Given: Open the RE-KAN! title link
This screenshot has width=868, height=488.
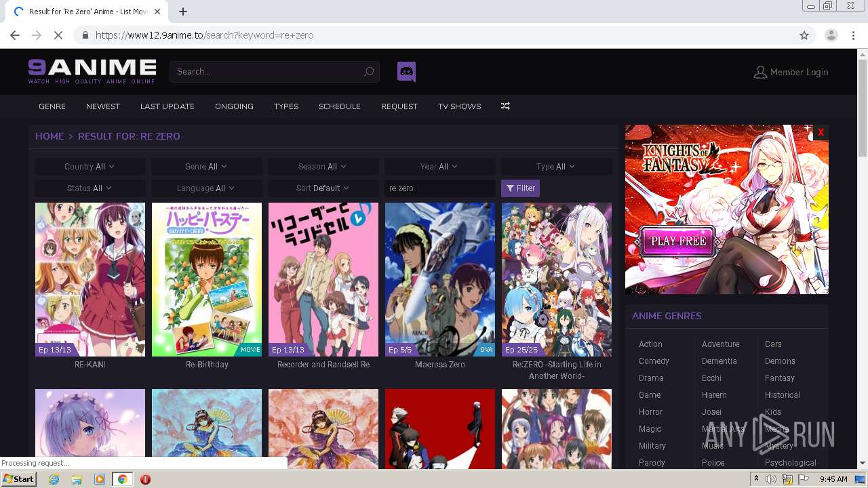Looking at the screenshot, I should tap(90, 365).
